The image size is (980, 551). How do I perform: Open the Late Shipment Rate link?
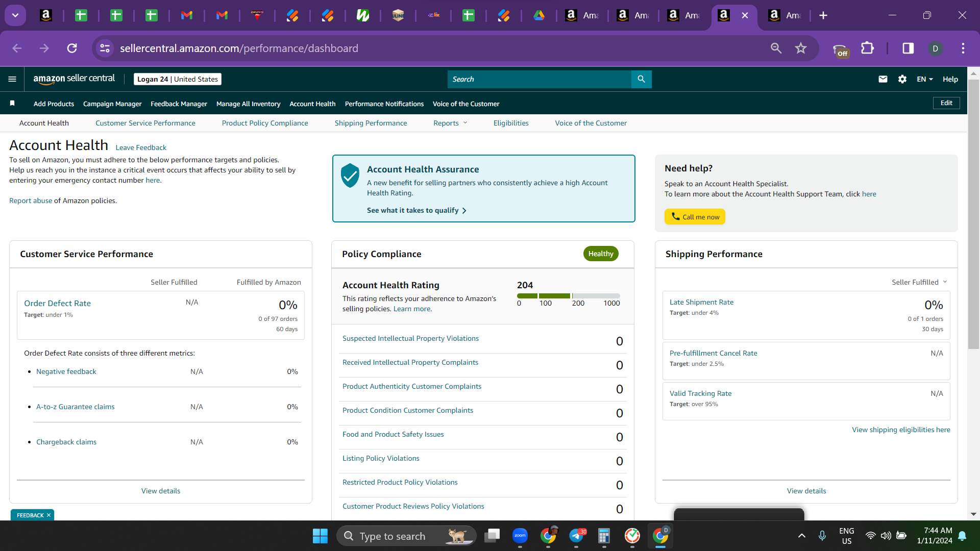pyautogui.click(x=701, y=302)
